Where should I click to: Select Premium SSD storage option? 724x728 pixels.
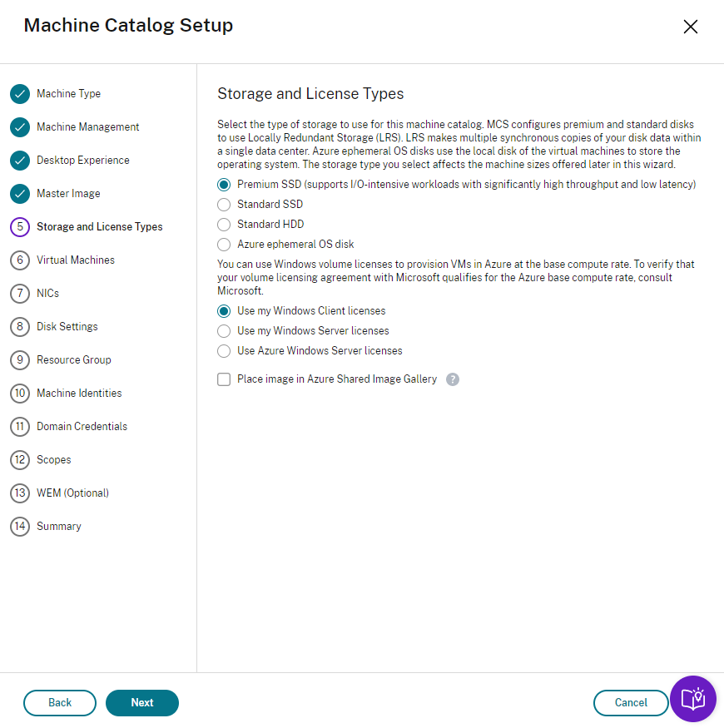[x=224, y=185]
